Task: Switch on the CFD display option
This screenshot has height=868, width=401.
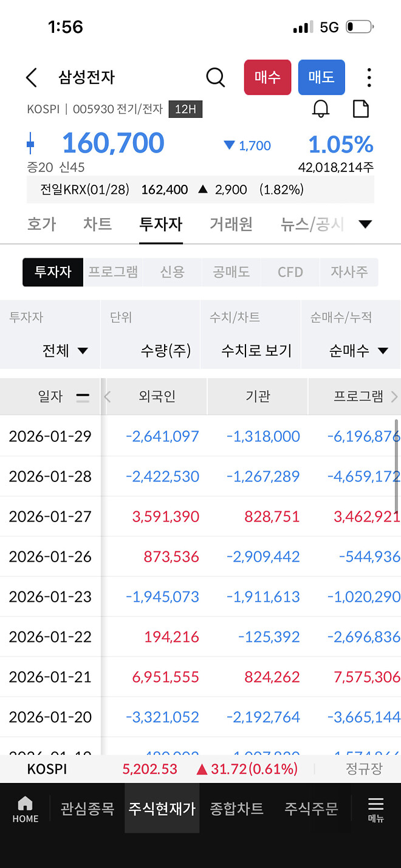Action: 290,272
